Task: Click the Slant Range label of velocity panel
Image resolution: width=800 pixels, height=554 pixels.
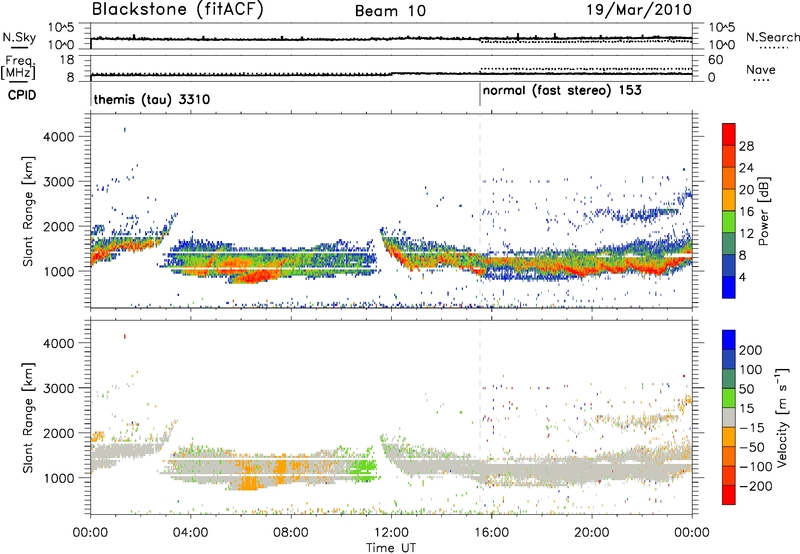Action: click(28, 417)
